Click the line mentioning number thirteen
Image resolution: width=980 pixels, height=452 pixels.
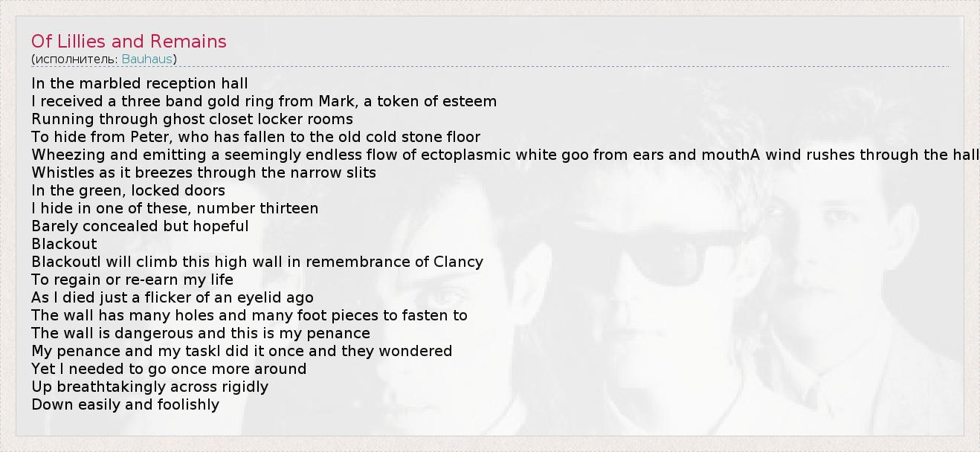tap(175, 208)
